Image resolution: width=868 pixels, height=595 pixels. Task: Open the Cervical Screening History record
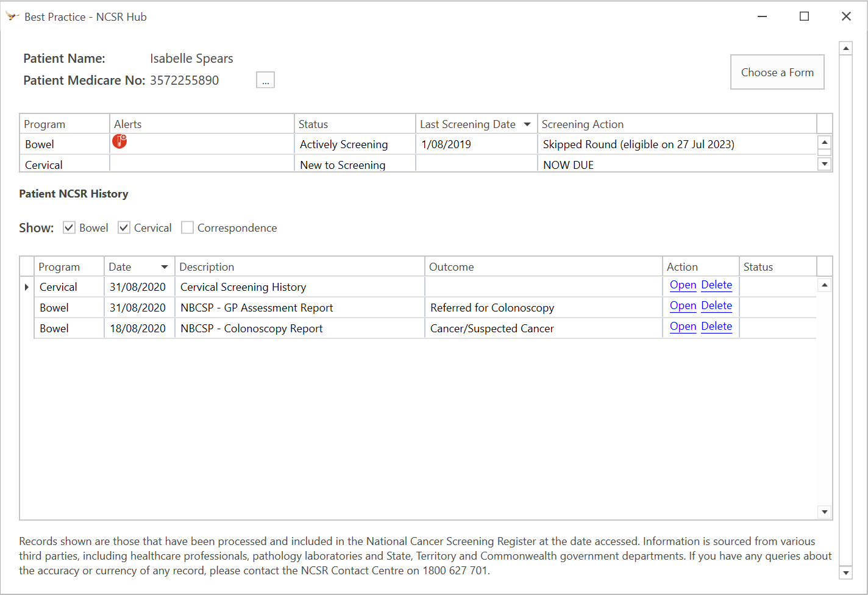[x=683, y=285]
